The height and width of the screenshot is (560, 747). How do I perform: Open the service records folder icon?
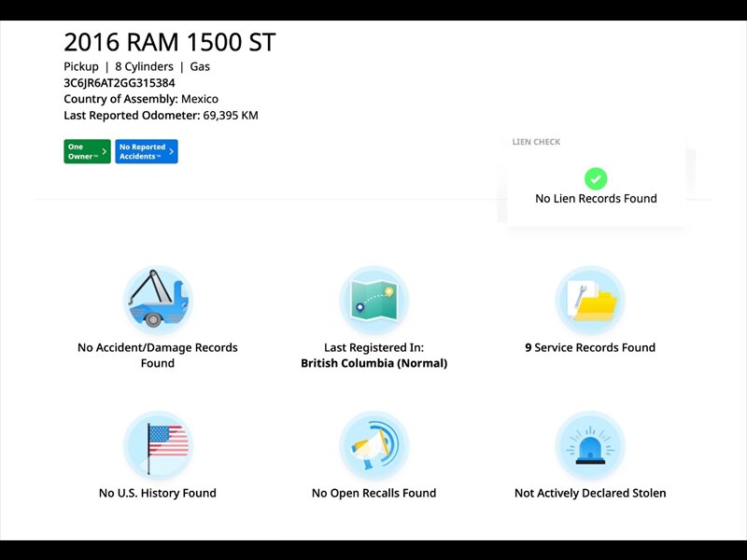(590, 301)
